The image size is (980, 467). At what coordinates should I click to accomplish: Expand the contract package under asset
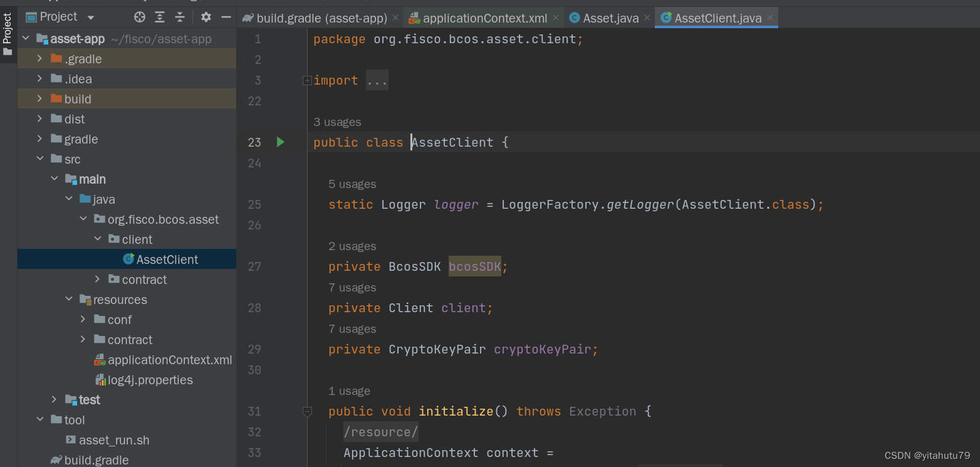pyautogui.click(x=97, y=280)
